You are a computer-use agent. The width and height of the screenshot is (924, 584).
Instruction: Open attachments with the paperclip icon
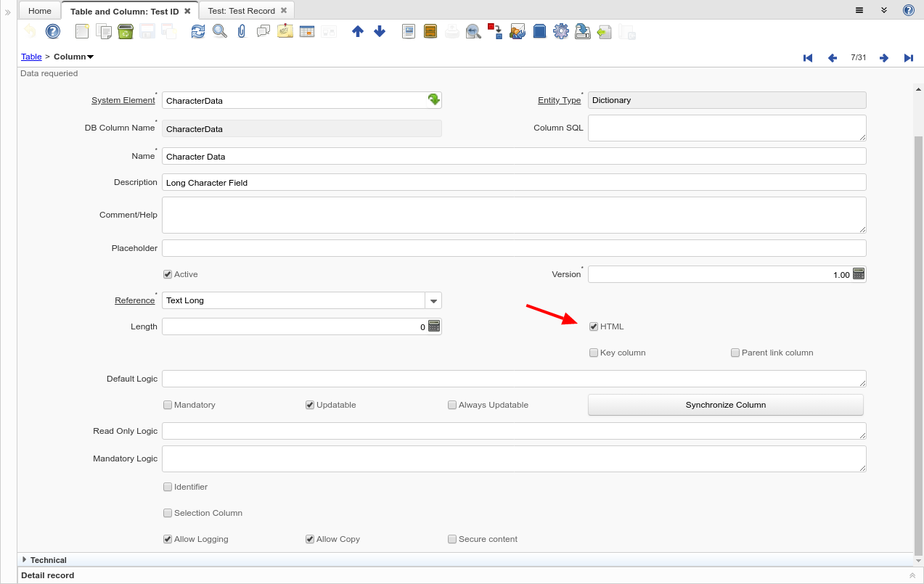click(242, 31)
